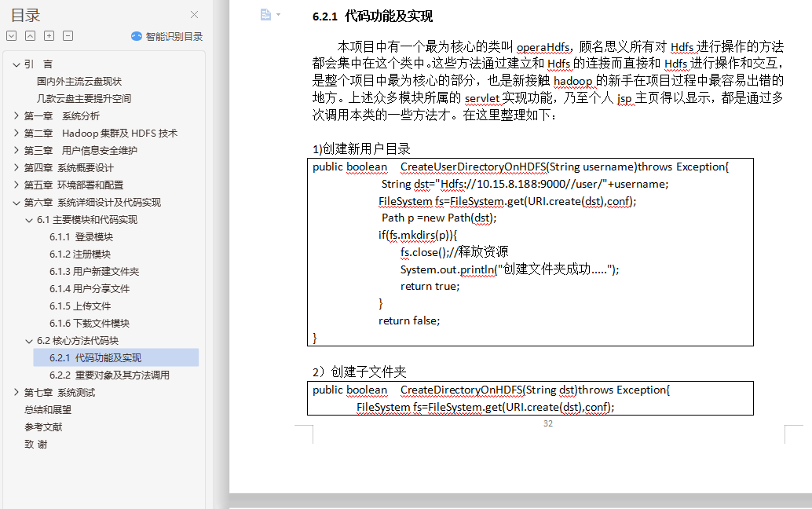This screenshot has height=509, width=812.
Task: Navigate to 6.2.2 重要对象及其方法调用
Action: point(109,375)
